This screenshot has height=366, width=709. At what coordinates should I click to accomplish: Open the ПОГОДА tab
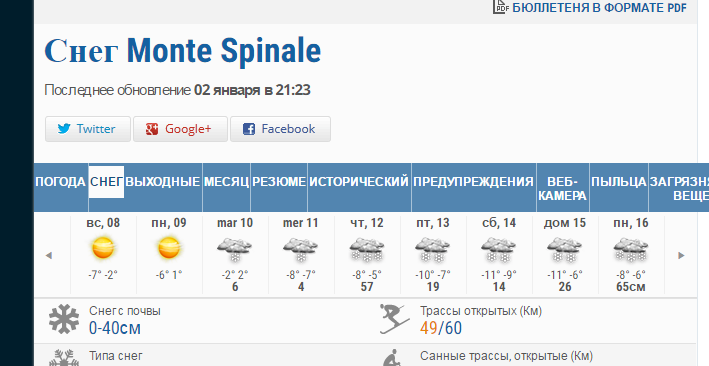coord(61,182)
